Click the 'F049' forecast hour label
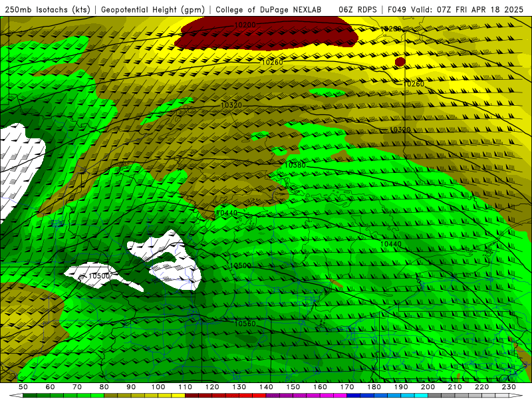The width and height of the screenshot is (532, 399). click(x=397, y=10)
